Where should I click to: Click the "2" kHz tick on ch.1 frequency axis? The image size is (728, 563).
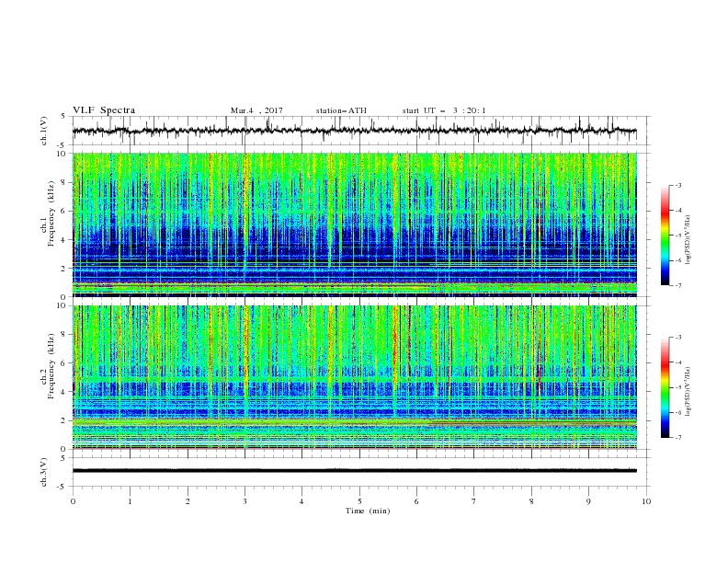tap(64, 269)
